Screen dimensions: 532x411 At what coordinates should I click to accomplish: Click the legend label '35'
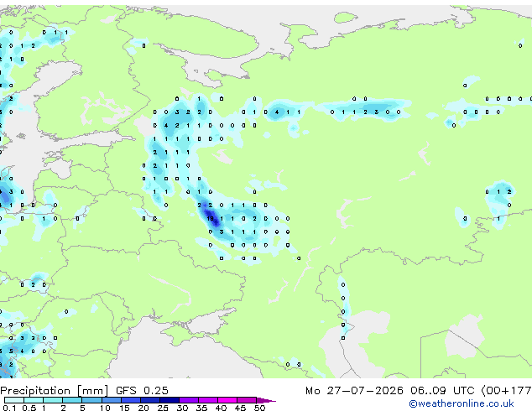201,408
